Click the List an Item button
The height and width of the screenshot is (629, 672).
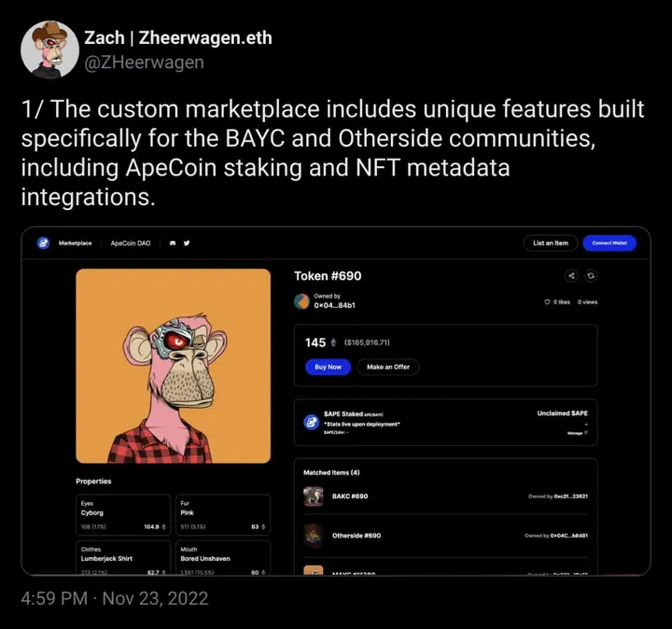pyautogui.click(x=551, y=243)
